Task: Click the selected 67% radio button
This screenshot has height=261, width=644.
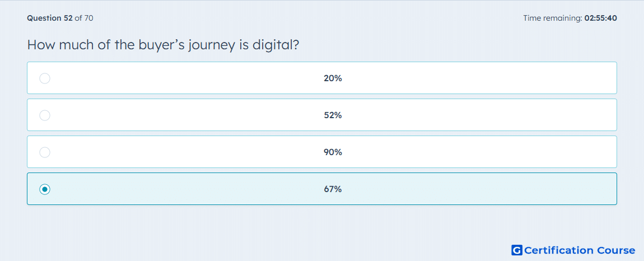Action: 45,189
